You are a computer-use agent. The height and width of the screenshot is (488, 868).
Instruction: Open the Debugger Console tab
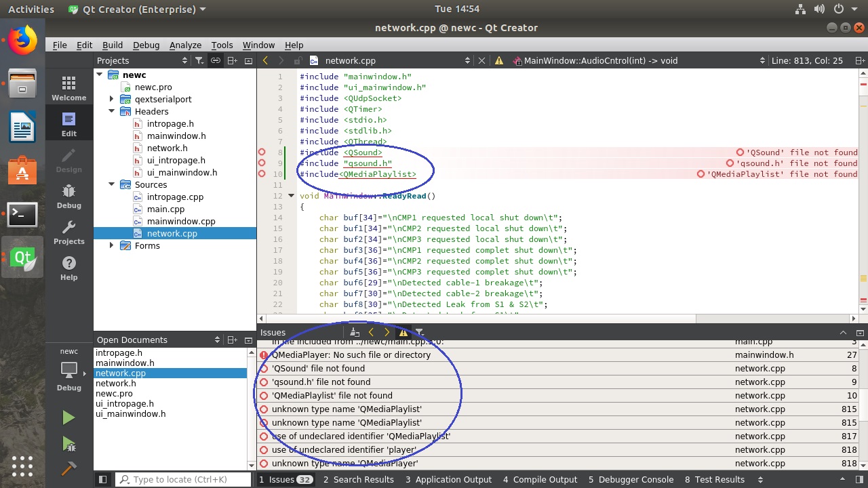631,479
